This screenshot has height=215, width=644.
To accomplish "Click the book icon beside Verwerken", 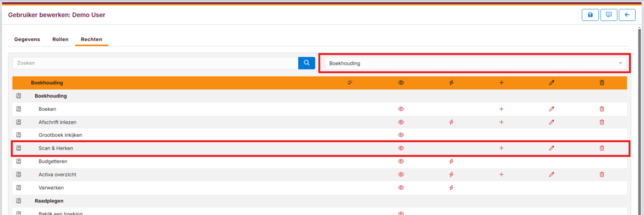I will pyautogui.click(x=19, y=187).
